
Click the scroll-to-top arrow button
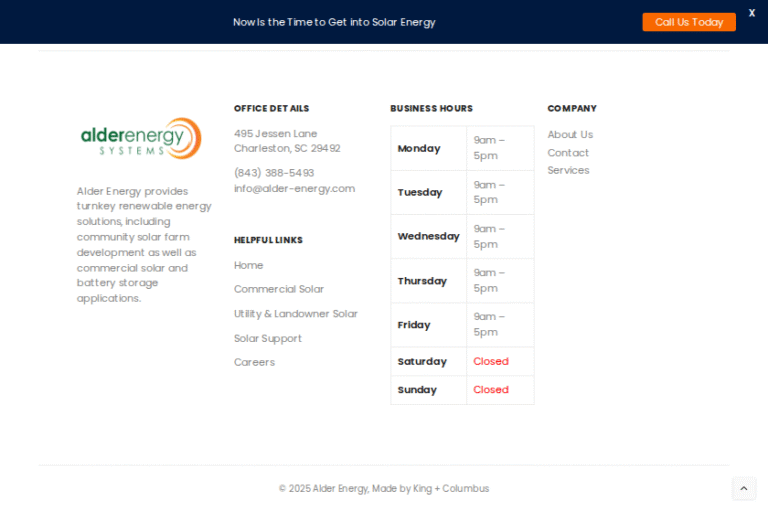point(743,489)
